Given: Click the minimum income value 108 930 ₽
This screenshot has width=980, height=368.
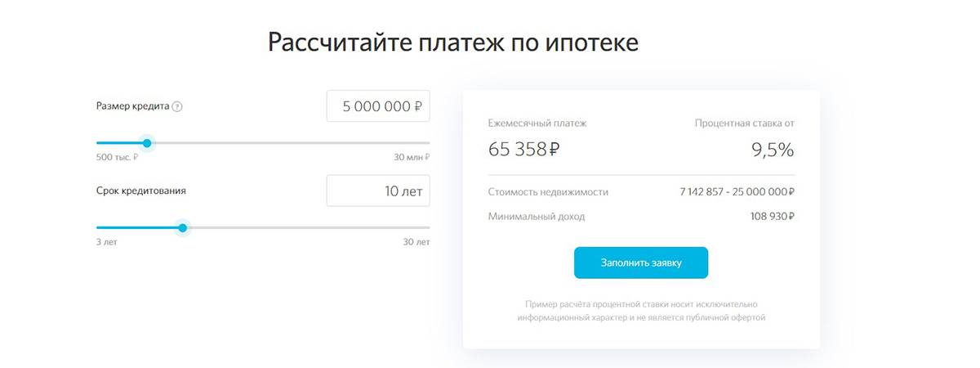Looking at the screenshot, I should coord(773,217).
